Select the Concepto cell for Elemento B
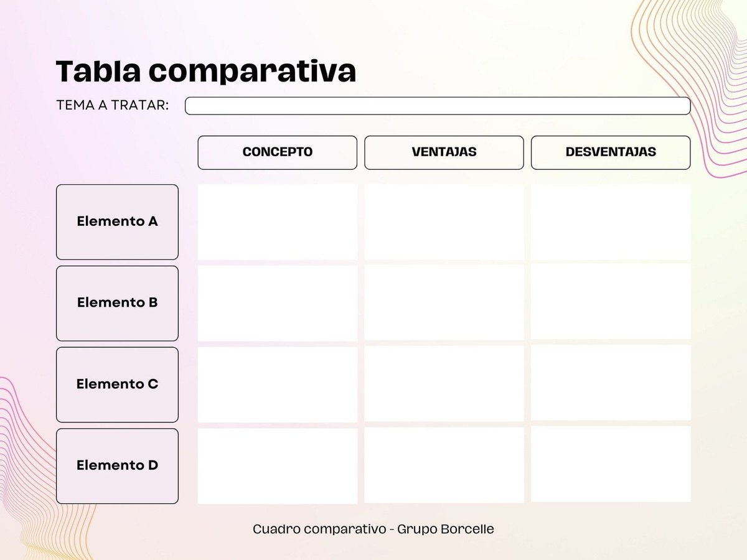Image resolution: width=747 pixels, height=560 pixels. pyautogui.click(x=278, y=303)
